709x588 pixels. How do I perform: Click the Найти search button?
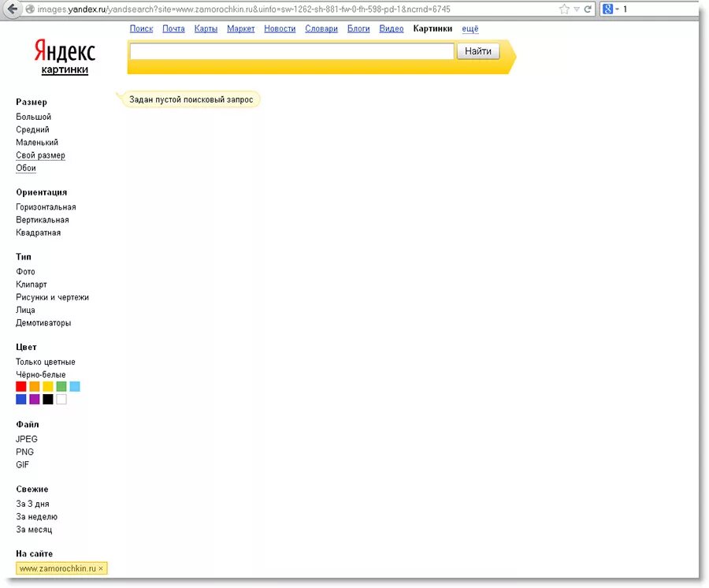pos(478,51)
